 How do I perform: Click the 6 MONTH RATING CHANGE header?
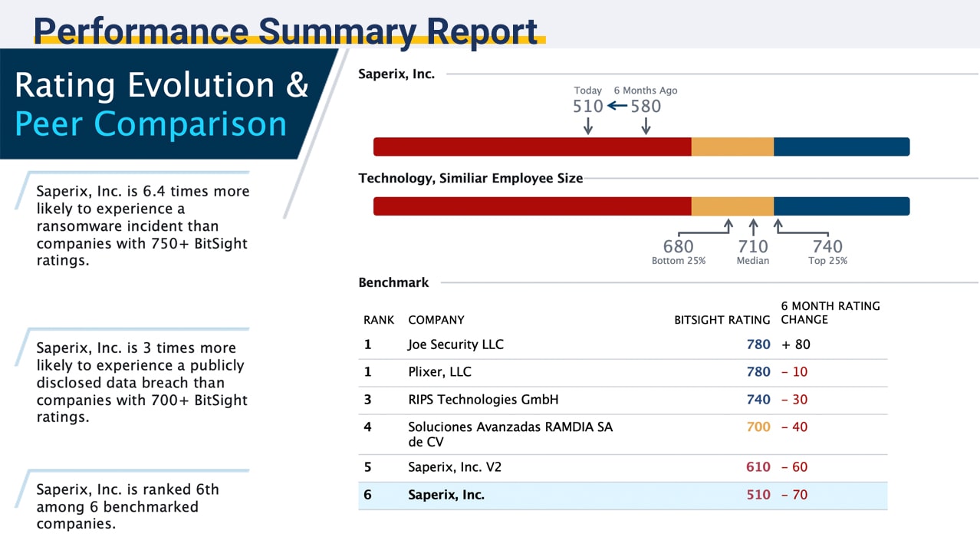tap(830, 312)
